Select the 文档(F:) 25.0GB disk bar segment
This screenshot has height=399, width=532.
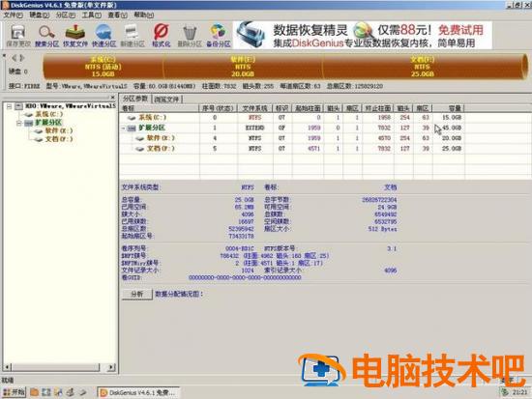pos(423,67)
